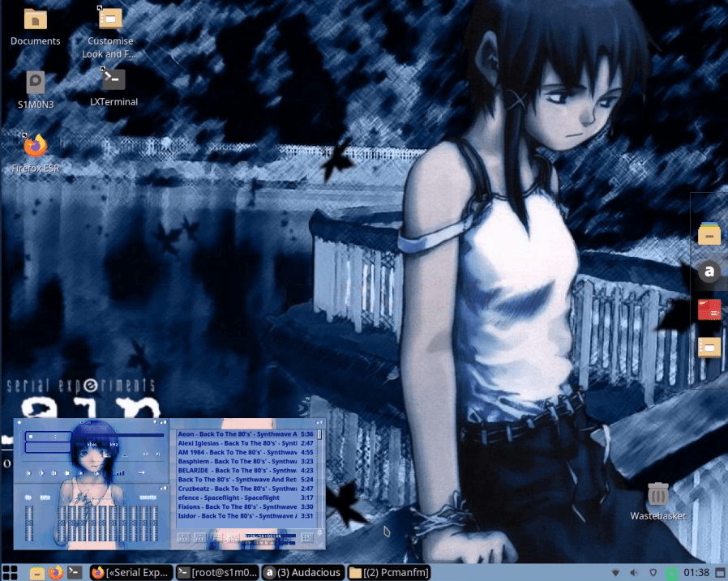The height and width of the screenshot is (581, 728).
Task: Open the S1M0N3 desktop shortcut
Action: point(35,82)
